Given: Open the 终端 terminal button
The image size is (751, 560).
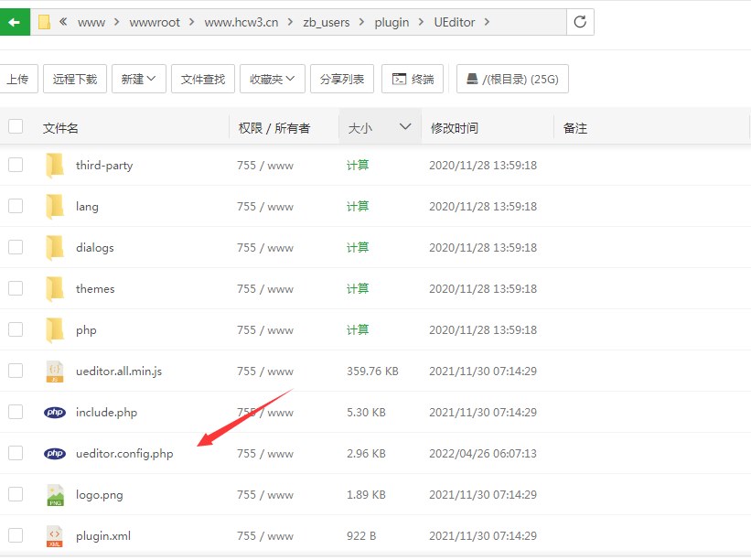Looking at the screenshot, I should (413, 80).
